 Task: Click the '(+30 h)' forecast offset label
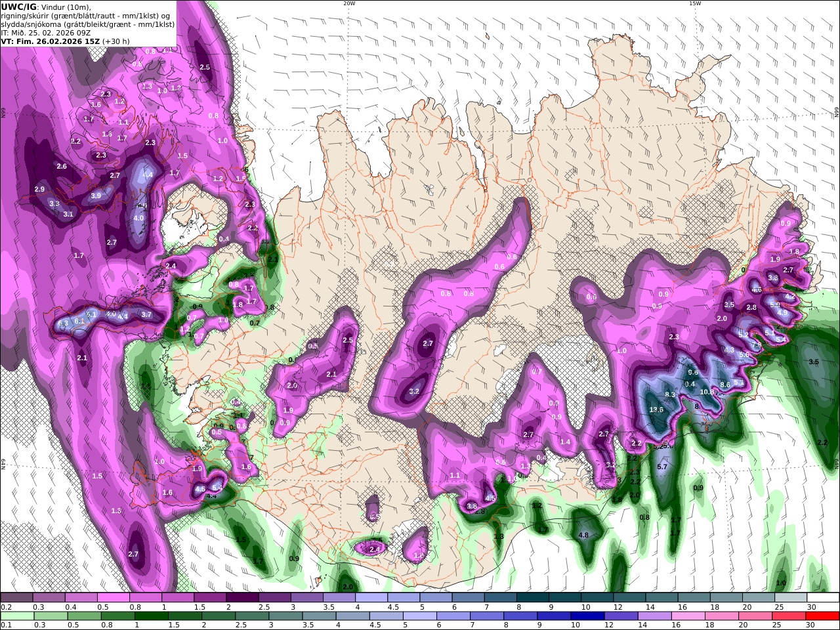[x=116, y=41]
